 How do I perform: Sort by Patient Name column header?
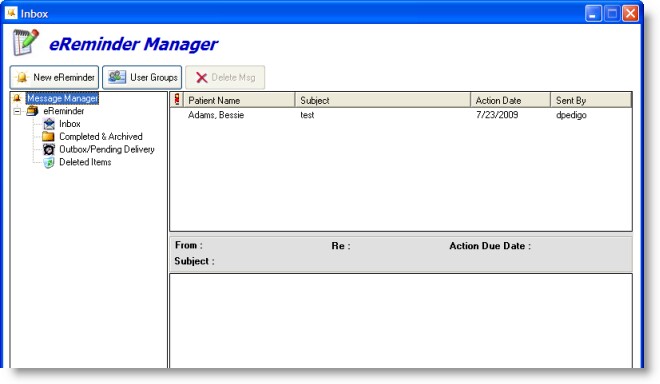(239, 100)
